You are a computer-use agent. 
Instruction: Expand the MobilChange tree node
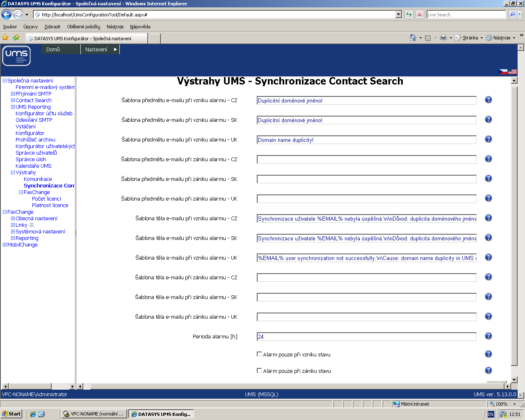coord(5,245)
